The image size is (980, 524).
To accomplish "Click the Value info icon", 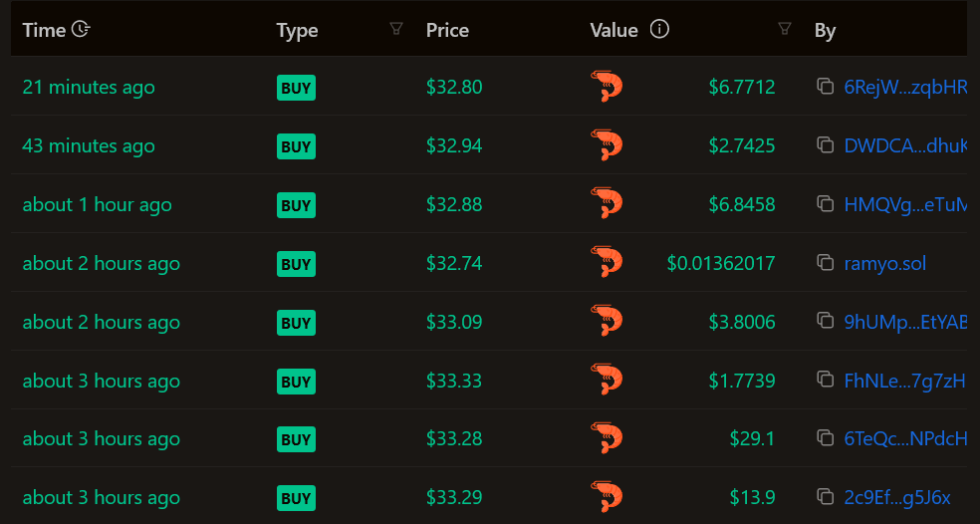I will point(659,29).
